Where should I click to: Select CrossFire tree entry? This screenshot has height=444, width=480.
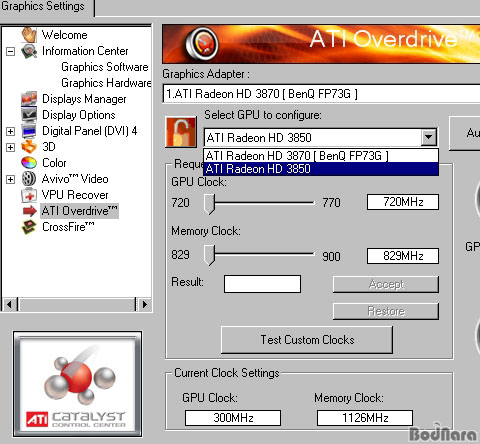click(68, 227)
